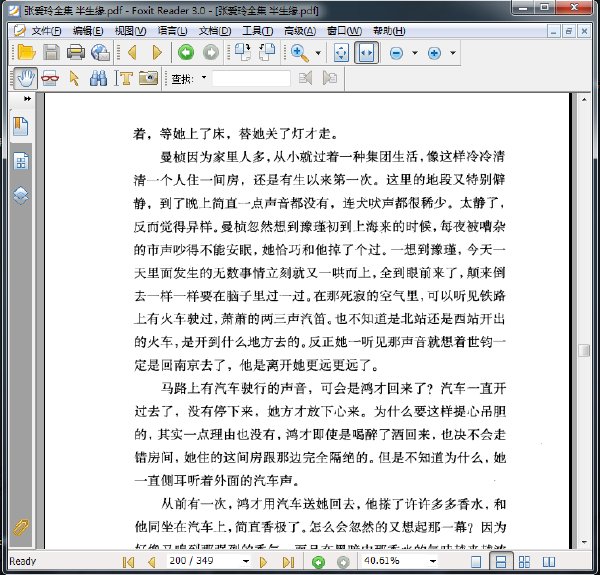Open search with the binoculars icon
The width and height of the screenshot is (600, 575).
click(98, 78)
